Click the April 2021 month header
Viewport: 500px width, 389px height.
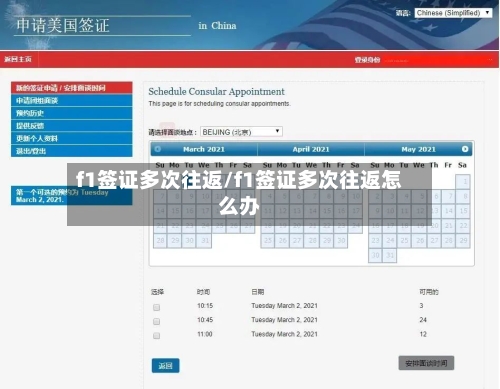click(311, 149)
